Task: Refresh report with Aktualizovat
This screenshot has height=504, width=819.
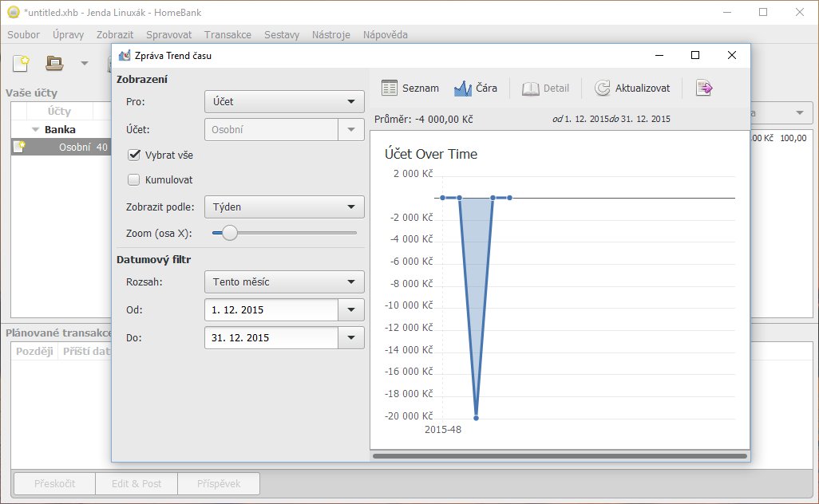Action: click(x=632, y=89)
